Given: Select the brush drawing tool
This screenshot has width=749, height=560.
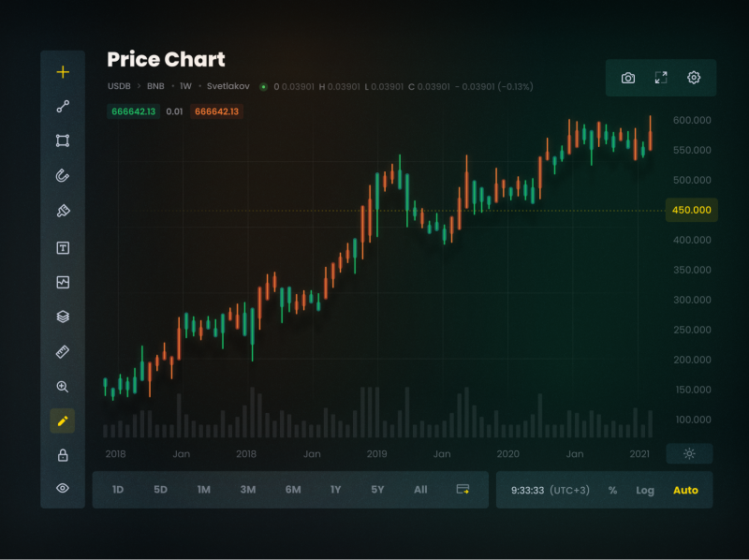Looking at the screenshot, I should [x=62, y=211].
